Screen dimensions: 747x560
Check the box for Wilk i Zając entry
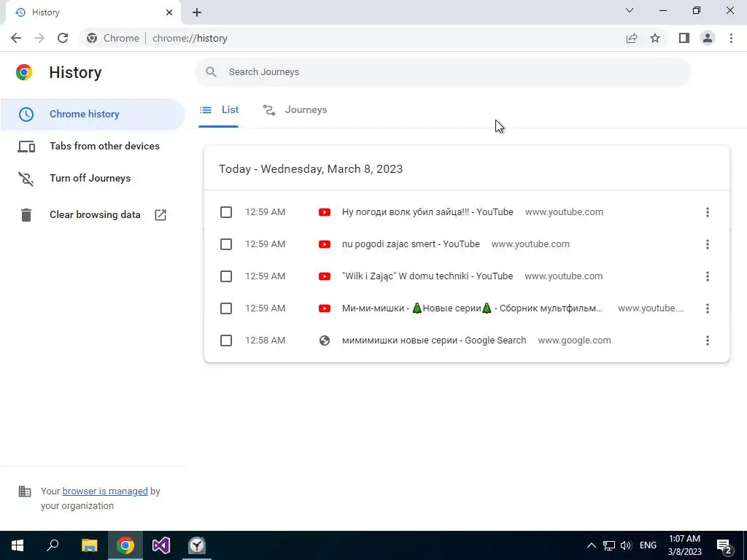[x=226, y=276]
